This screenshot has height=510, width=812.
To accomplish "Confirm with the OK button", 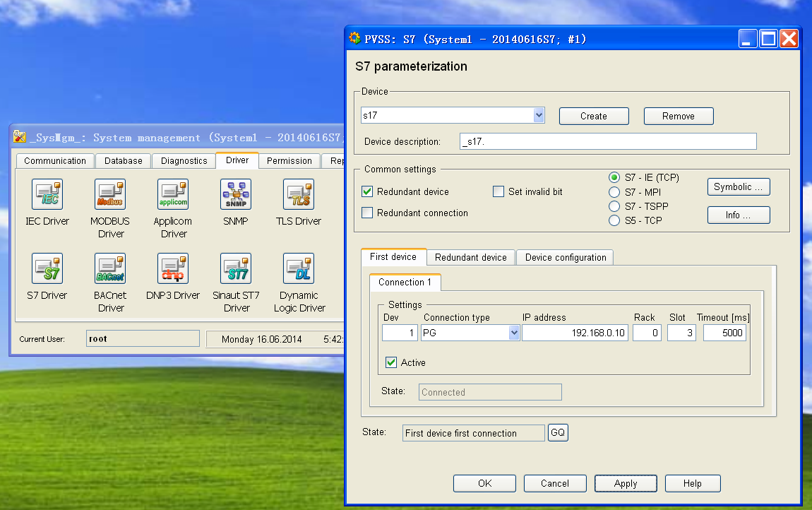I will click(x=484, y=484).
